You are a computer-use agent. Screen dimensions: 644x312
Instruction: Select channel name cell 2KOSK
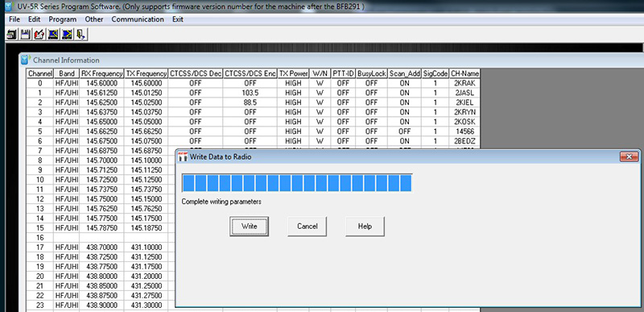[x=465, y=122]
